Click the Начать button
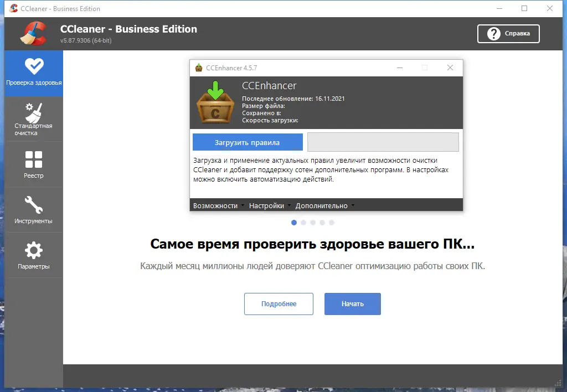 tap(352, 303)
